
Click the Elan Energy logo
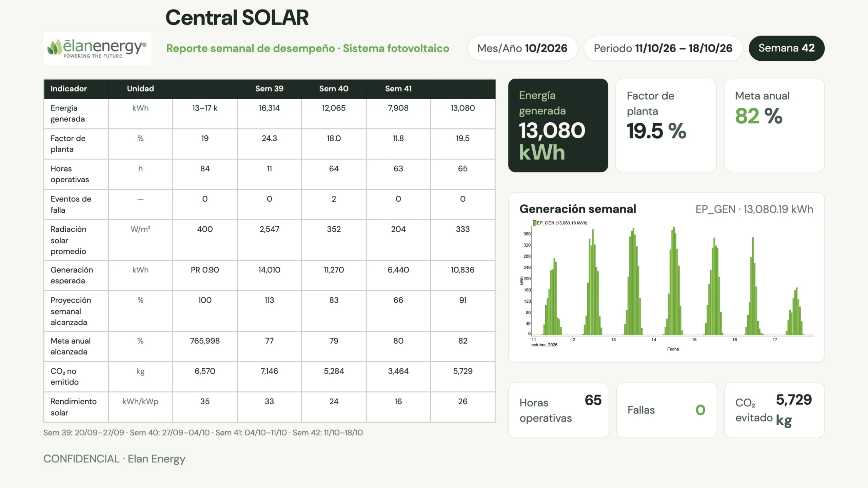[98, 48]
